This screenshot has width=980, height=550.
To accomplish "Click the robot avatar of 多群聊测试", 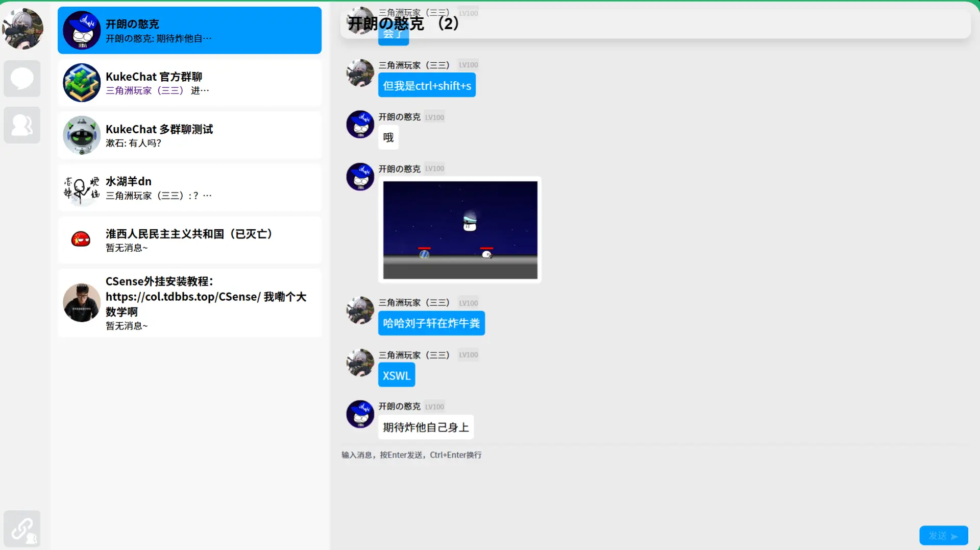I will [82, 135].
